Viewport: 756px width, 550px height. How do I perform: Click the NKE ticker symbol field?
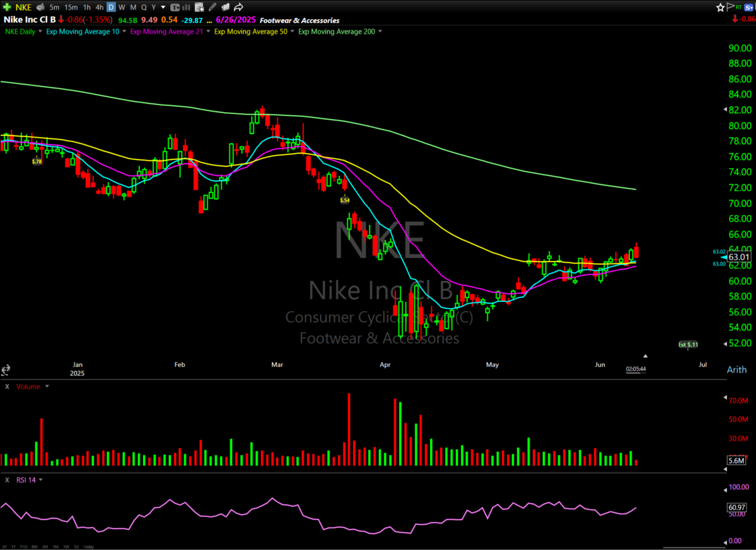tap(23, 7)
